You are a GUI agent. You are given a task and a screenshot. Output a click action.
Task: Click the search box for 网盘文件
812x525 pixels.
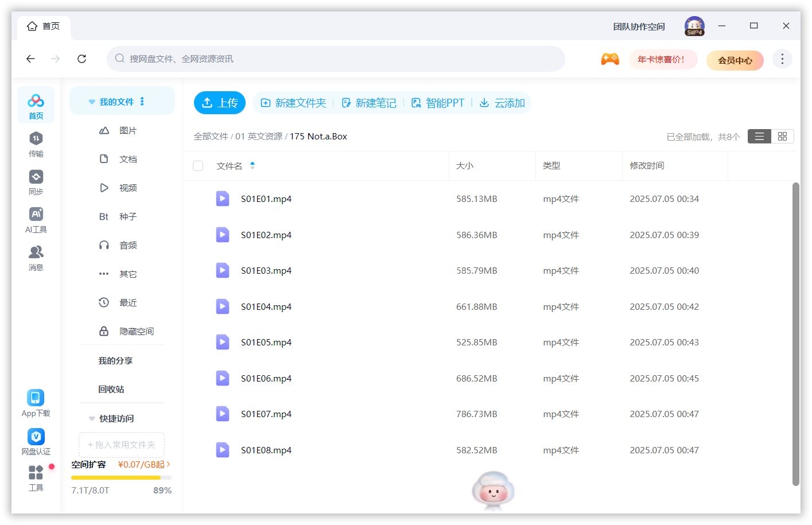336,59
